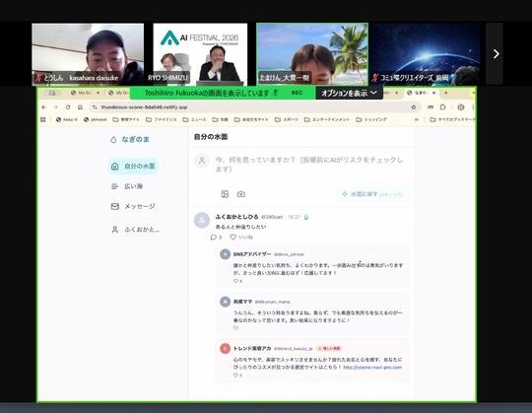Click the 共感ママ avatar
The image size is (532, 413).
pos(225,302)
